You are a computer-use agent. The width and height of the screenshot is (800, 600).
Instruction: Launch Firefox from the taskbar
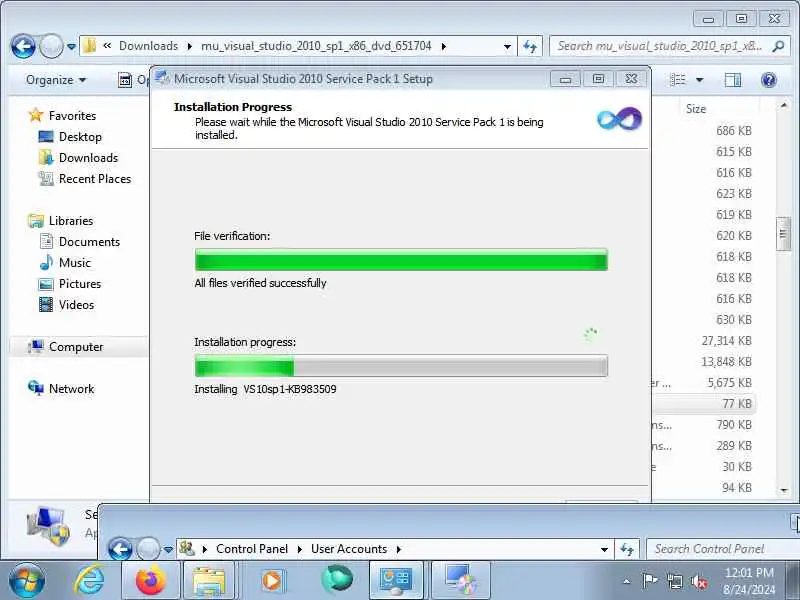[151, 581]
